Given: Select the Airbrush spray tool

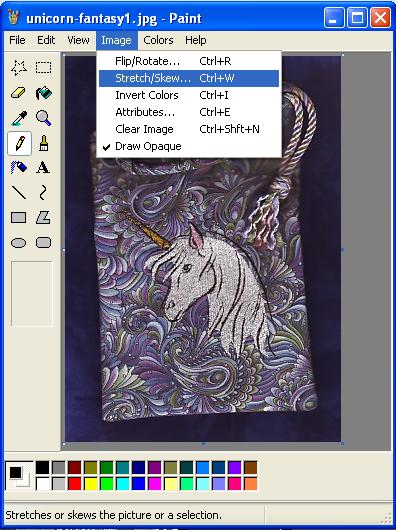Looking at the screenshot, I should coord(19,168).
